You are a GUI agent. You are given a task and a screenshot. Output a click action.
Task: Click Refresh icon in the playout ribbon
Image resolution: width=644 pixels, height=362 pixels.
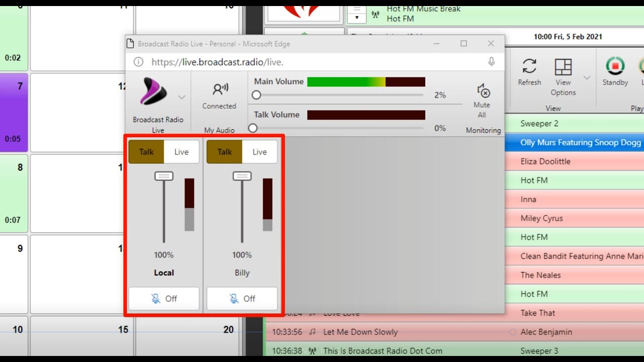tap(529, 66)
